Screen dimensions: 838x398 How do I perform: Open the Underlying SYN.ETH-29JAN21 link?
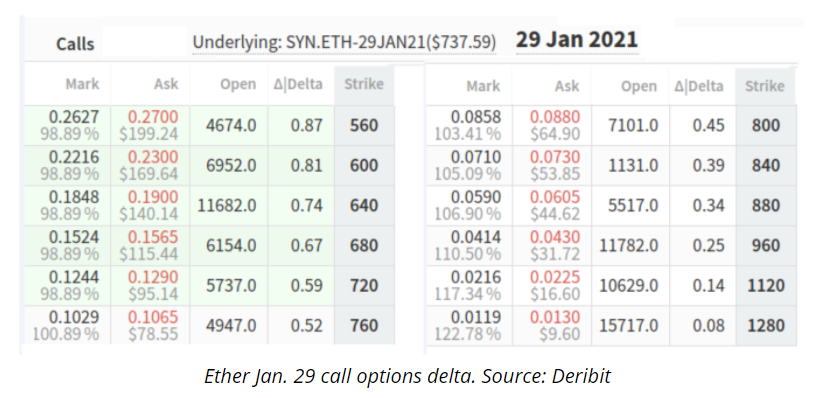[344, 43]
